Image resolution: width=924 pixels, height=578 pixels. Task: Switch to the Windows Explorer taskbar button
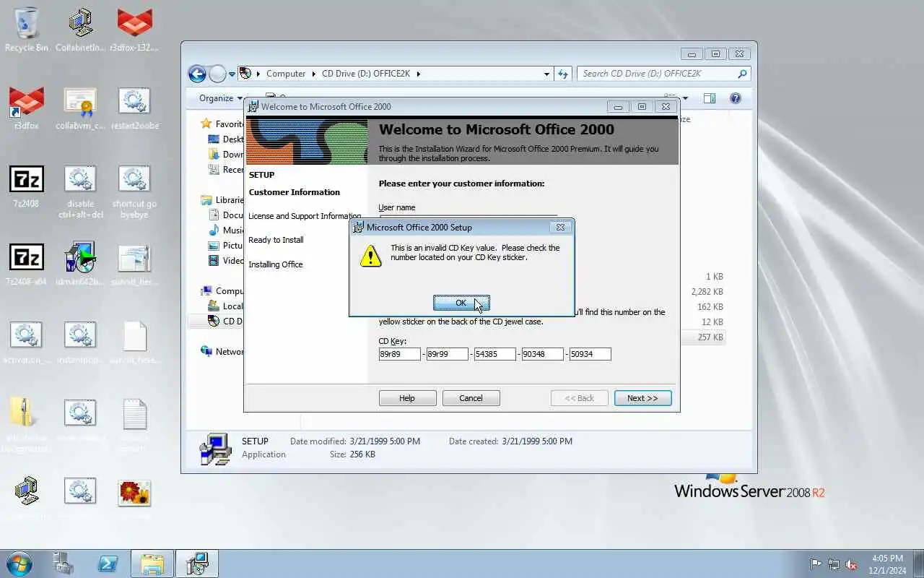tap(152, 564)
